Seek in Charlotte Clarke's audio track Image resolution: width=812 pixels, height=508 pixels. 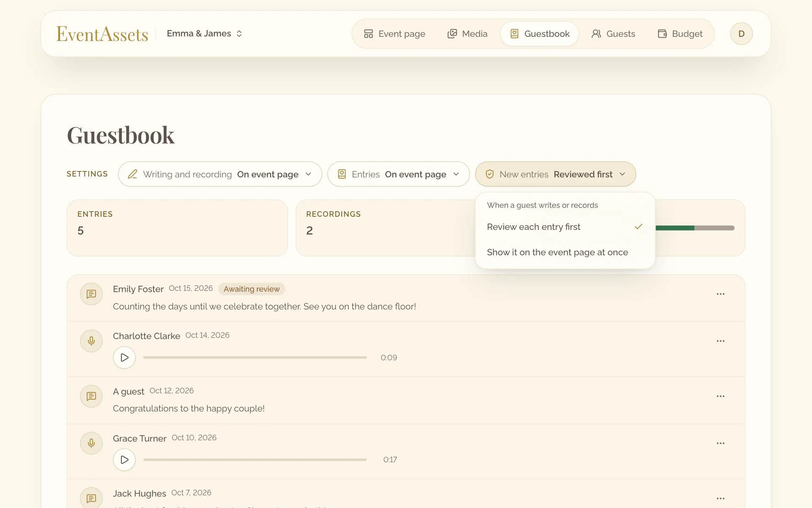pyautogui.click(x=255, y=358)
